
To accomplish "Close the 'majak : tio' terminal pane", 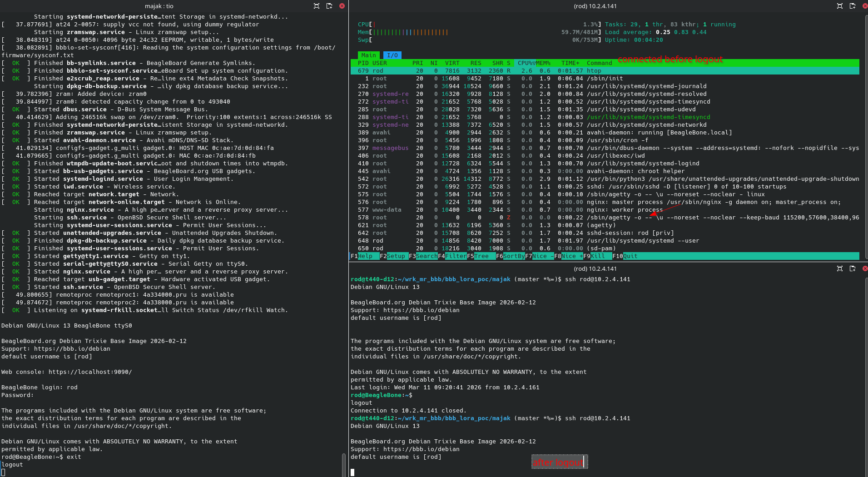I will click(x=342, y=6).
